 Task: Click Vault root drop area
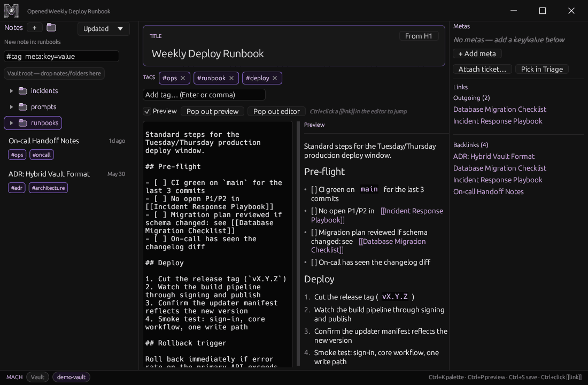[x=54, y=74]
